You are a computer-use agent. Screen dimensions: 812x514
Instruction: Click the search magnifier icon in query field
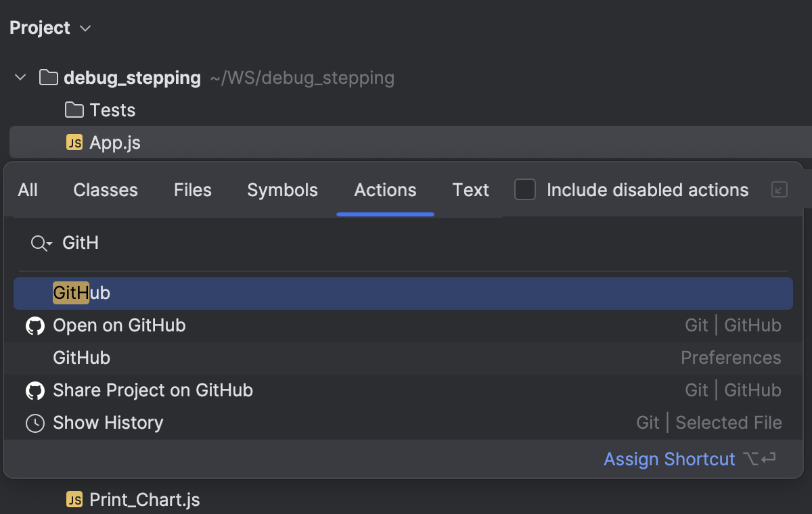(39, 243)
